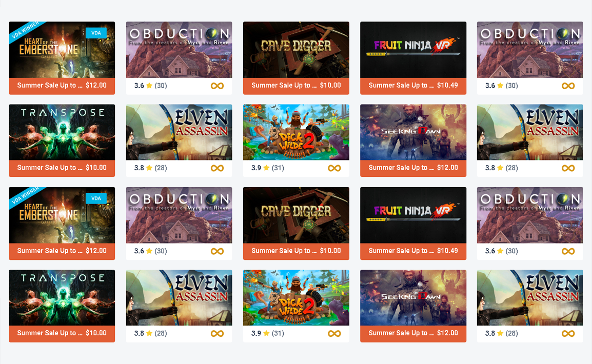The image size is (592, 364).
Task: Click the Summer Sale $10.00 banner under the lower Cave Digger
Action: 296,251
